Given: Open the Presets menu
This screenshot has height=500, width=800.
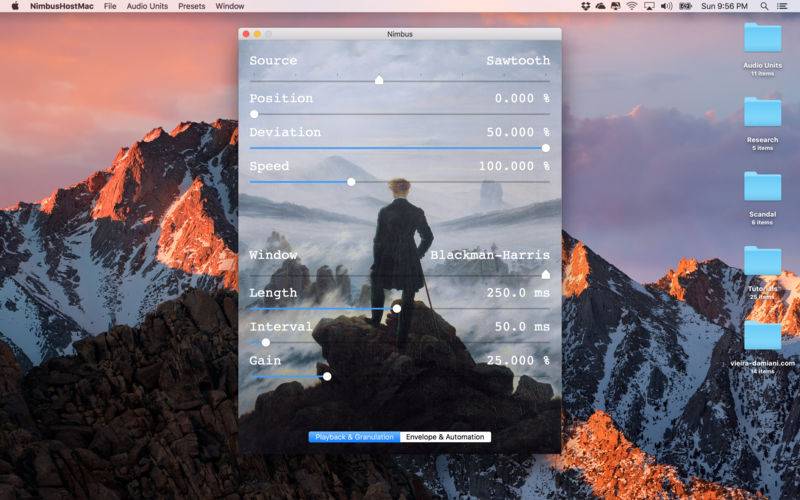Looking at the screenshot, I should [x=191, y=6].
